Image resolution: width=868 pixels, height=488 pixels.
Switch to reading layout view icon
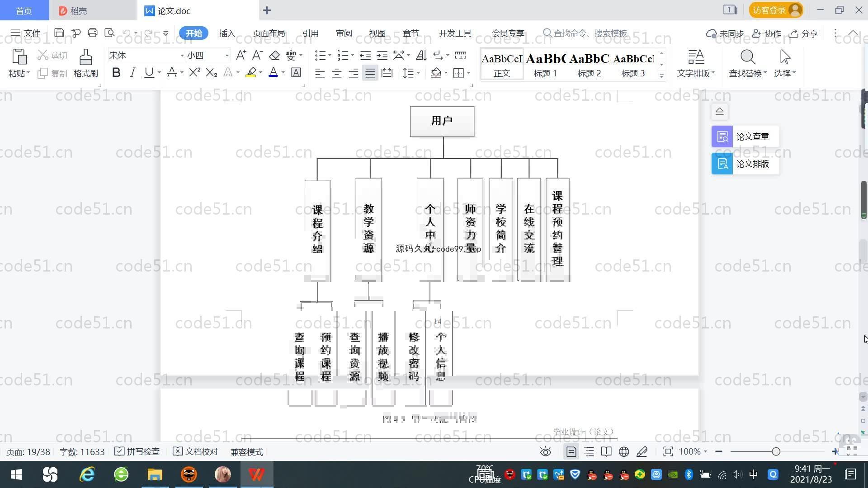pyautogui.click(x=606, y=452)
